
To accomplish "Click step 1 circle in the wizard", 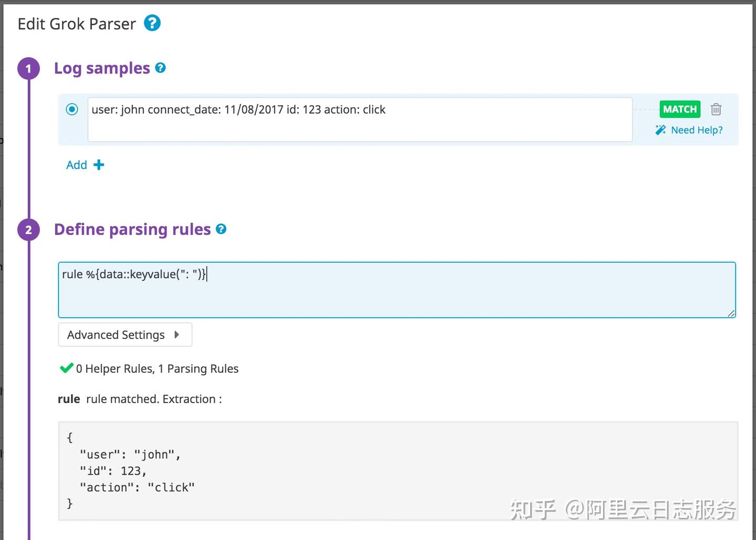I will [x=29, y=68].
